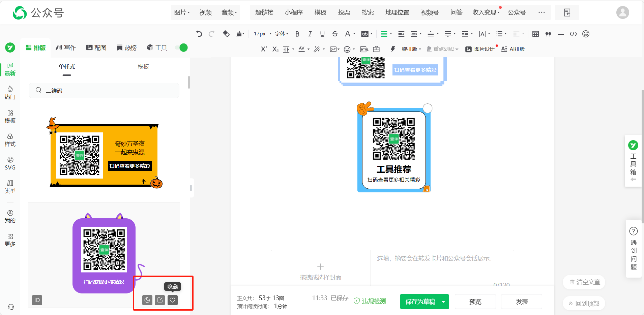The image size is (644, 315).
Task: Open 图片设计 tool
Action: pos(480,49)
